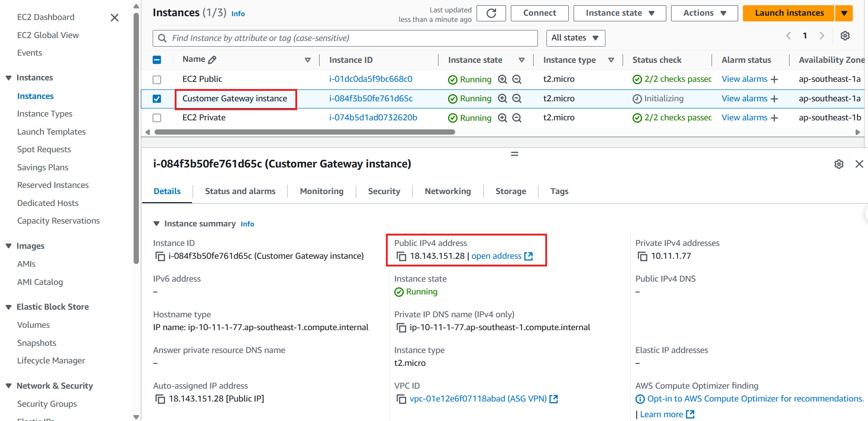Open Security Groups in sidebar
This screenshot has height=421, width=868.
47,404
